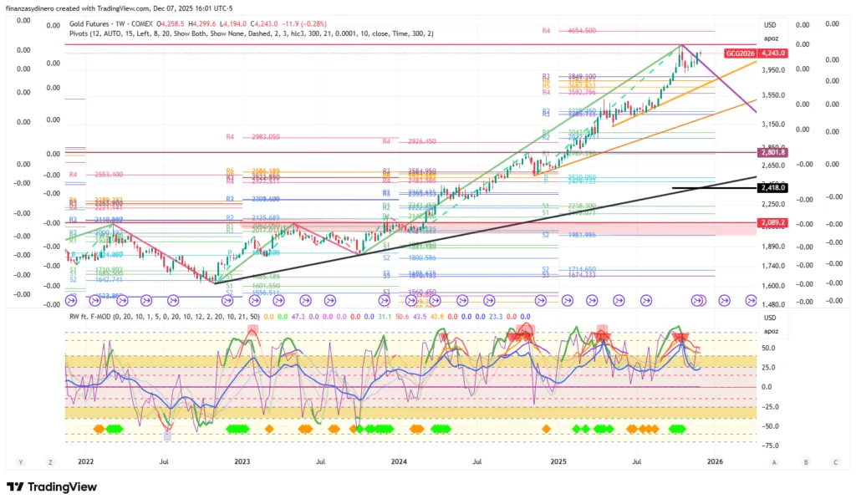This screenshot has width=856, height=504.
Task: Click the leftmost purple arrow event marker
Action: (x=71, y=300)
